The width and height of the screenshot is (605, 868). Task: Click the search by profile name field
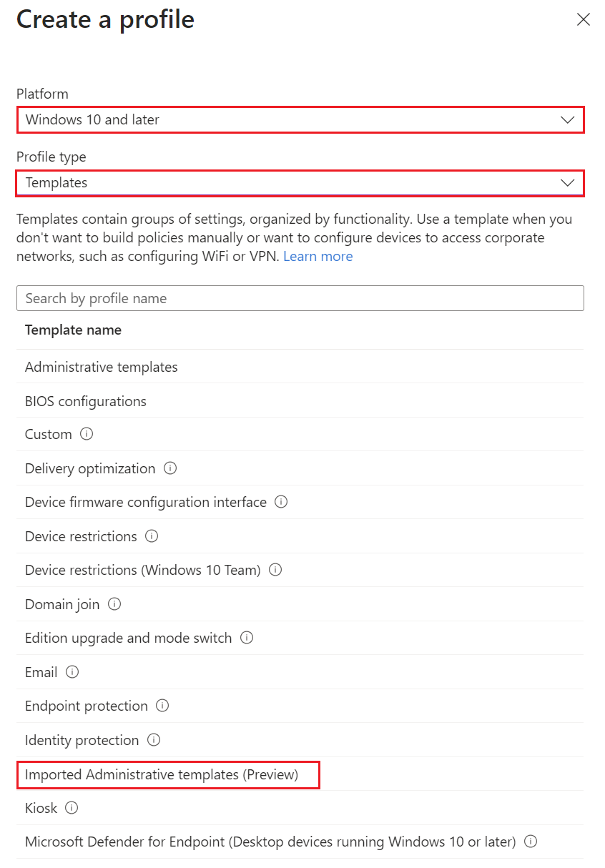(300, 298)
